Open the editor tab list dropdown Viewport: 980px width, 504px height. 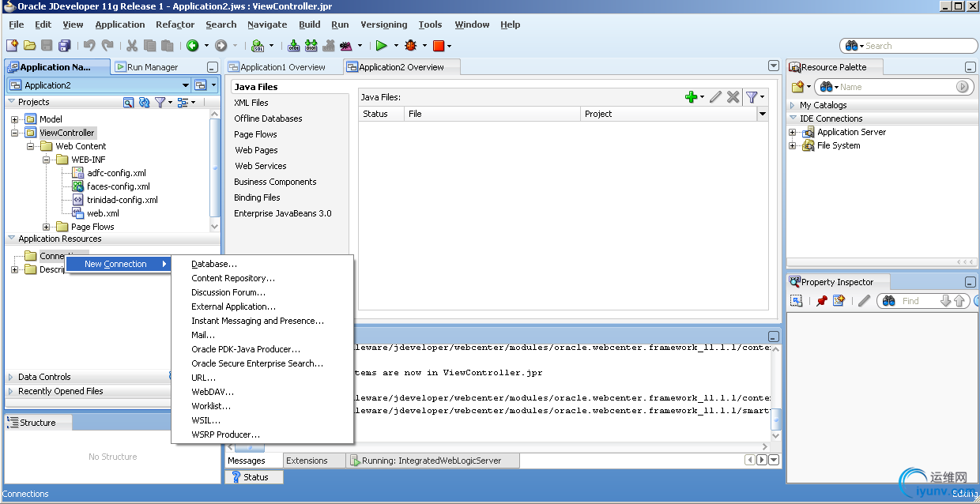pos(774,66)
